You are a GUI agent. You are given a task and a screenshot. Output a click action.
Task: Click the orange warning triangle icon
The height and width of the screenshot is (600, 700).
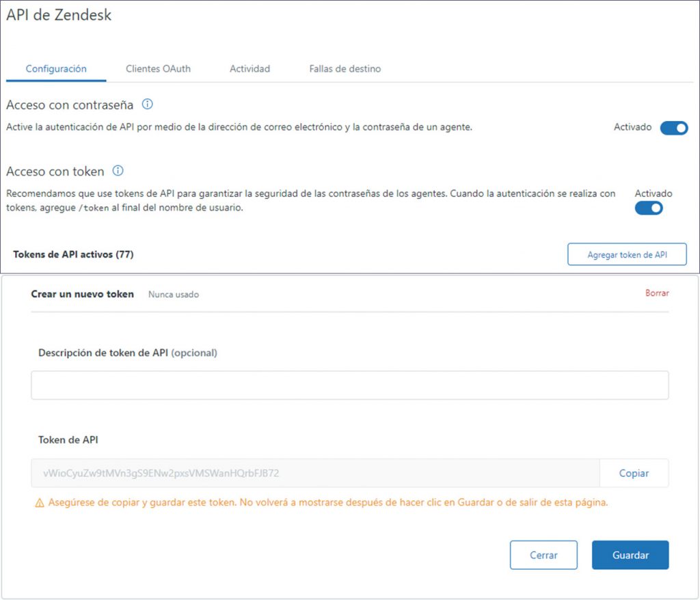tap(40, 503)
